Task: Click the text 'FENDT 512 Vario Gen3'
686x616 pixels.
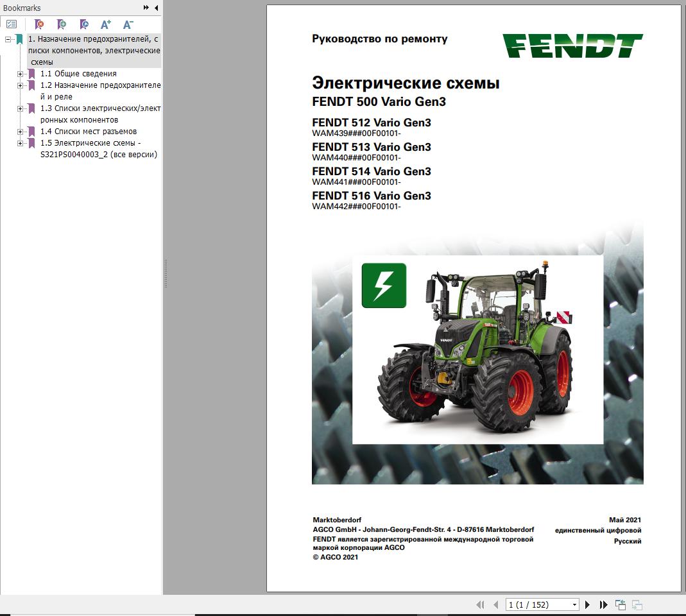Action: point(372,123)
